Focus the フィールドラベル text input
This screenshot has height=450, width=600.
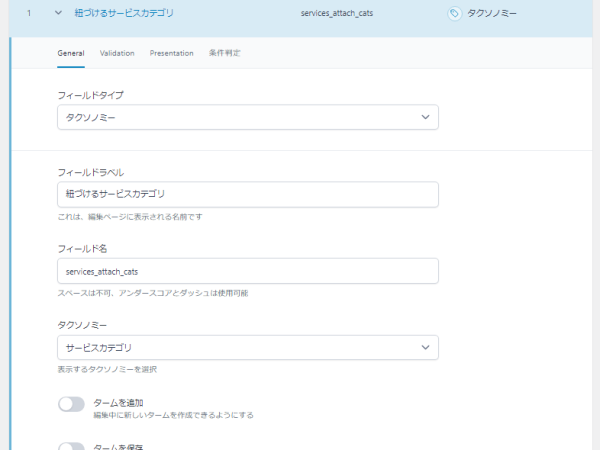click(247, 194)
